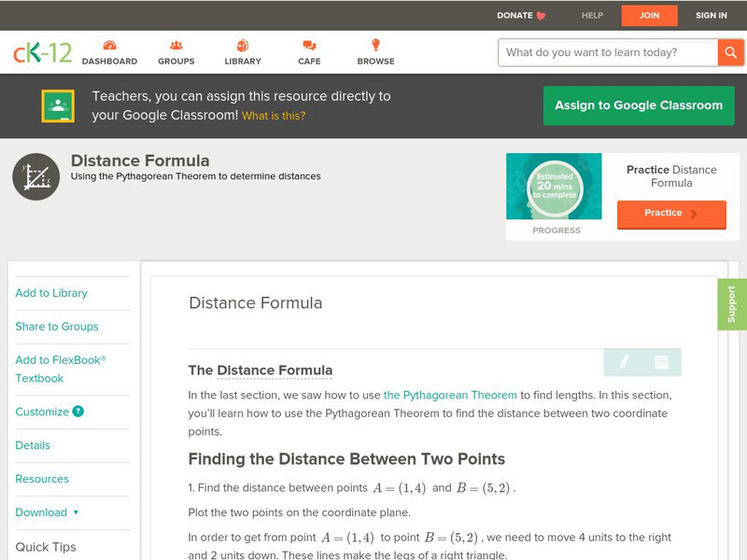Click the 'Quick Tips' sidebar text
Image resolution: width=747 pixels, height=560 pixels.
(46, 547)
